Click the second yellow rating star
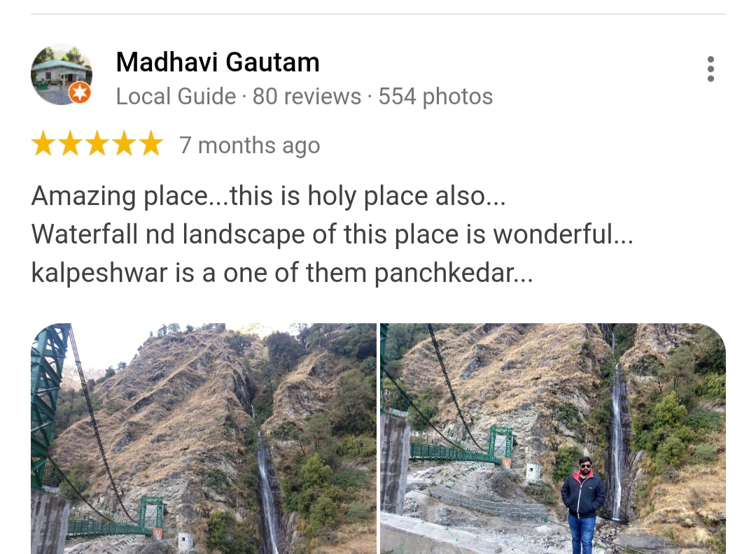756x554 pixels. point(71,143)
